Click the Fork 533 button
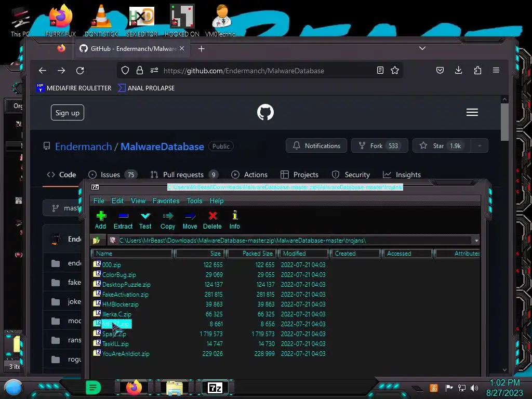Image resolution: width=532 pixels, height=399 pixels. (x=379, y=145)
